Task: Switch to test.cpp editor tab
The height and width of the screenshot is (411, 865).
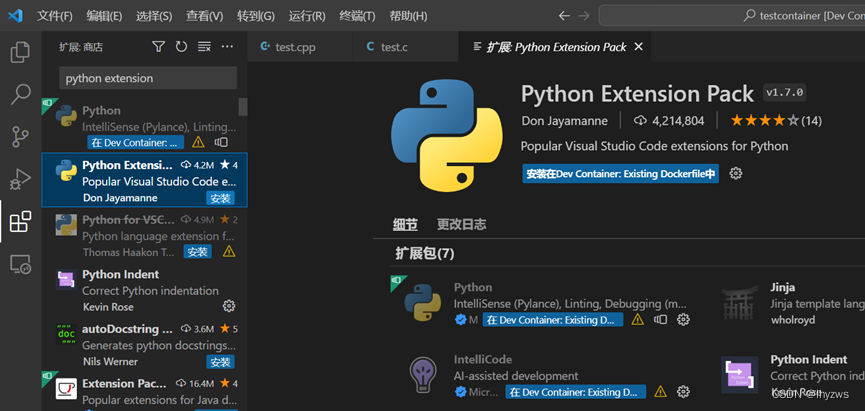Action: point(300,47)
